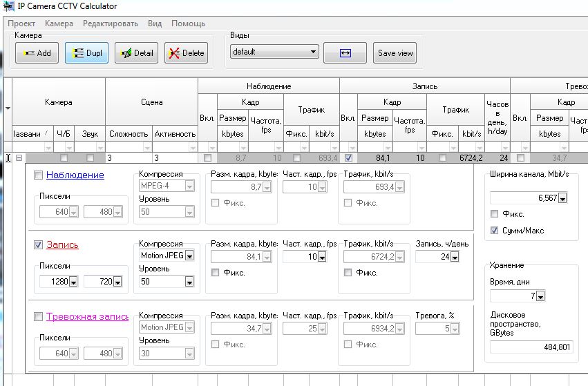Screen dimensions: 588x386
Task: Delete the selected camera
Action: 186,53
